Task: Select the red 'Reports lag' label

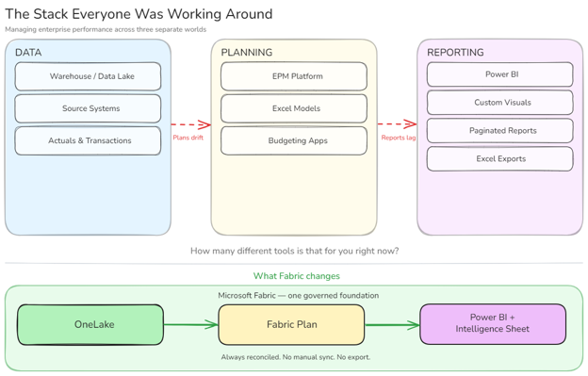Action: coord(399,138)
